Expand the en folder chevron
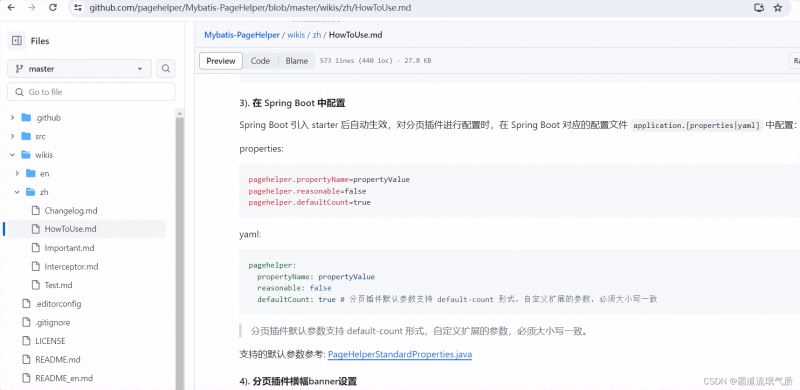 click(x=16, y=173)
